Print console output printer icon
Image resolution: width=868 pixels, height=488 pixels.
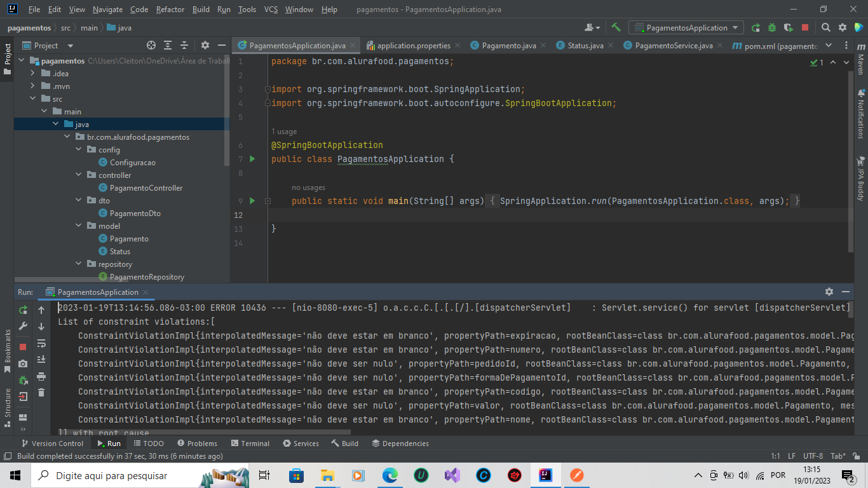[41, 376]
